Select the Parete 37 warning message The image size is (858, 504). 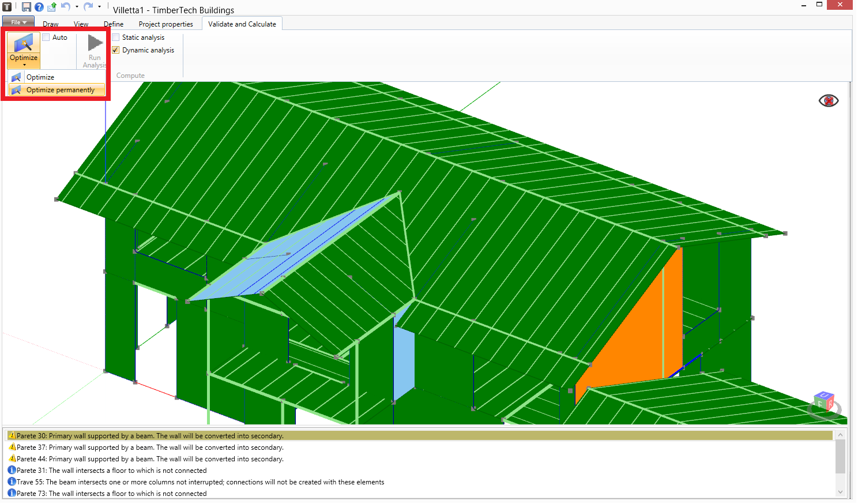coord(419,447)
